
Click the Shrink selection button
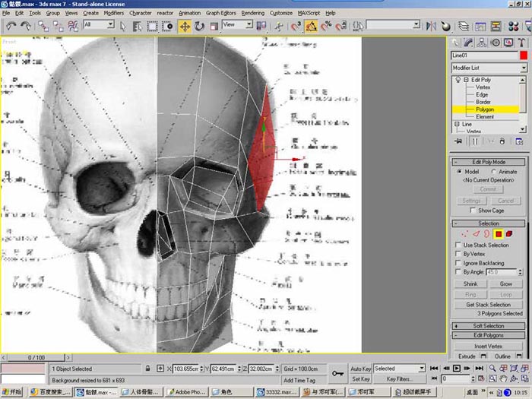470,283
